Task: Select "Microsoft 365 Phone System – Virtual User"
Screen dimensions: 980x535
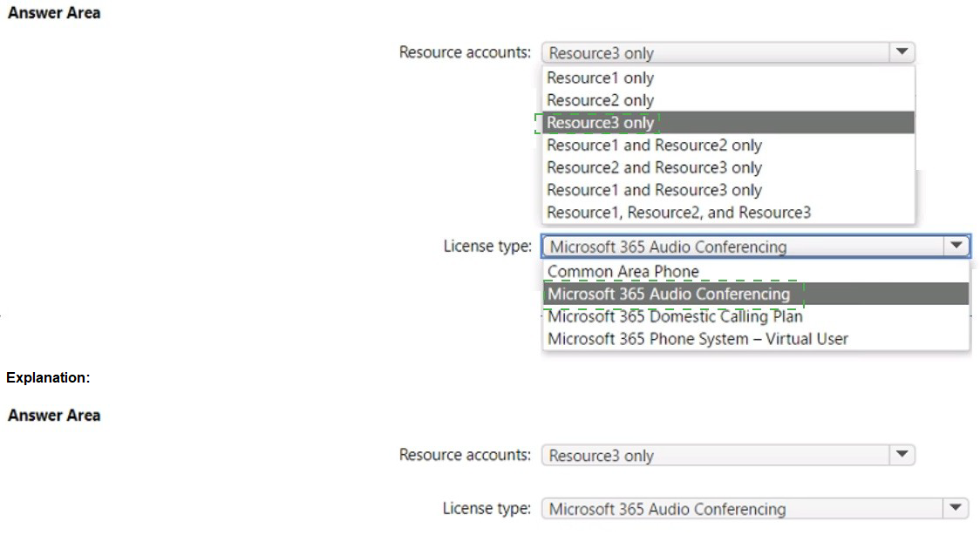Action: coord(698,339)
